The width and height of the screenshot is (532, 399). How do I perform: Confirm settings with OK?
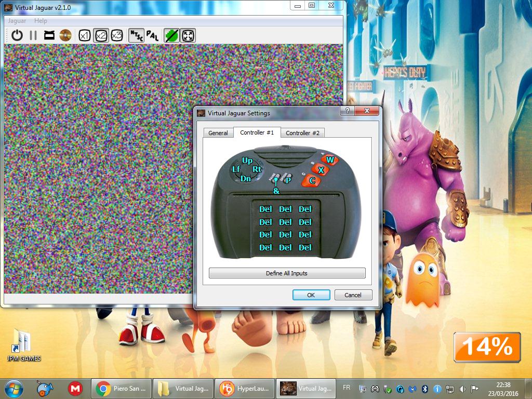311,295
